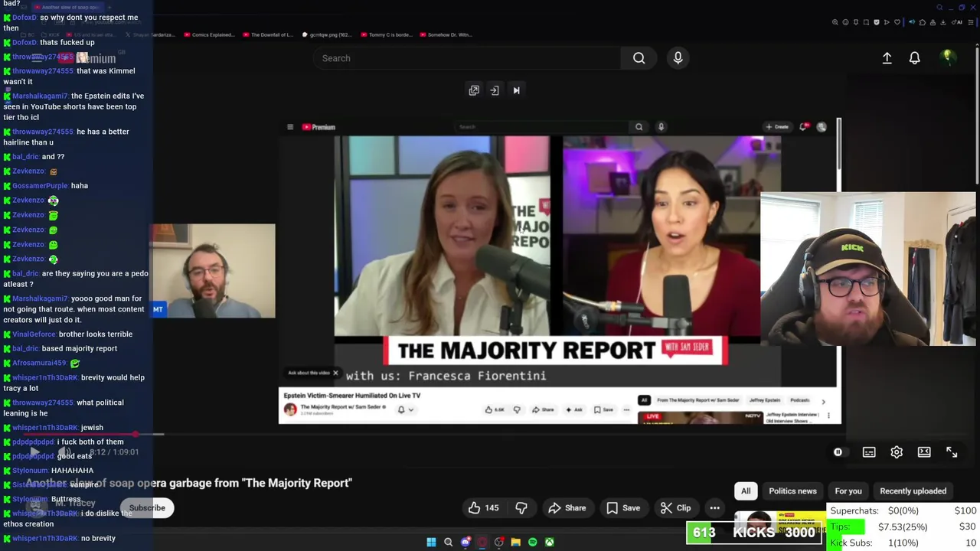Click username VinalGeforce in the chat
980x551 pixels.
(34, 334)
